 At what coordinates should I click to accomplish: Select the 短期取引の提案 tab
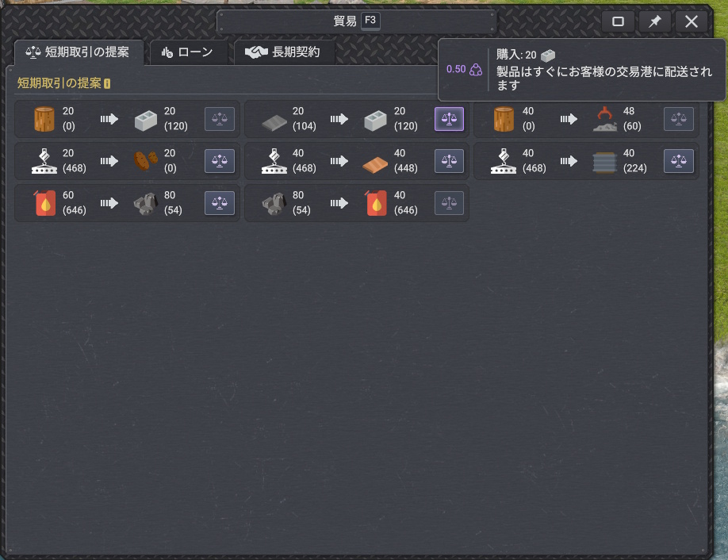(x=78, y=52)
